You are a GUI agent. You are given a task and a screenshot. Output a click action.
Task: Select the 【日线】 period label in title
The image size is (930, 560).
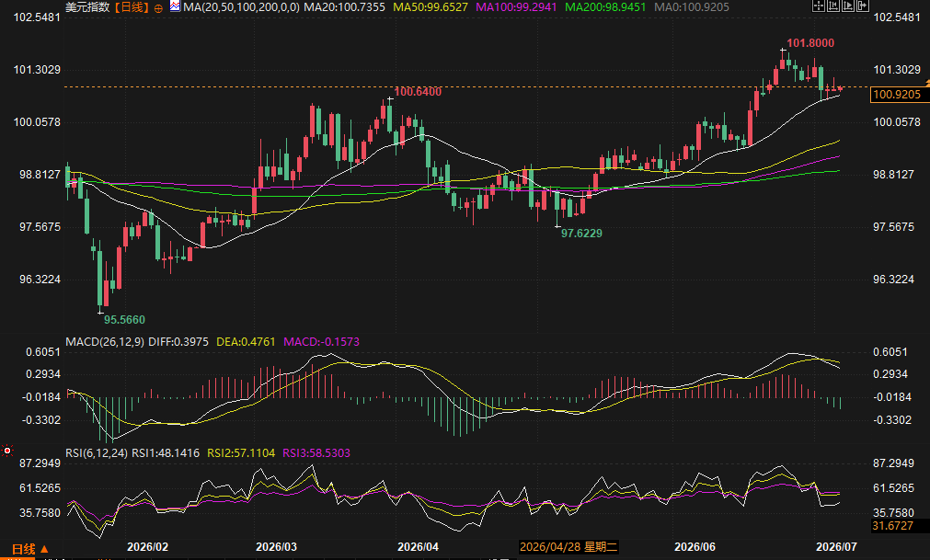[132, 7]
